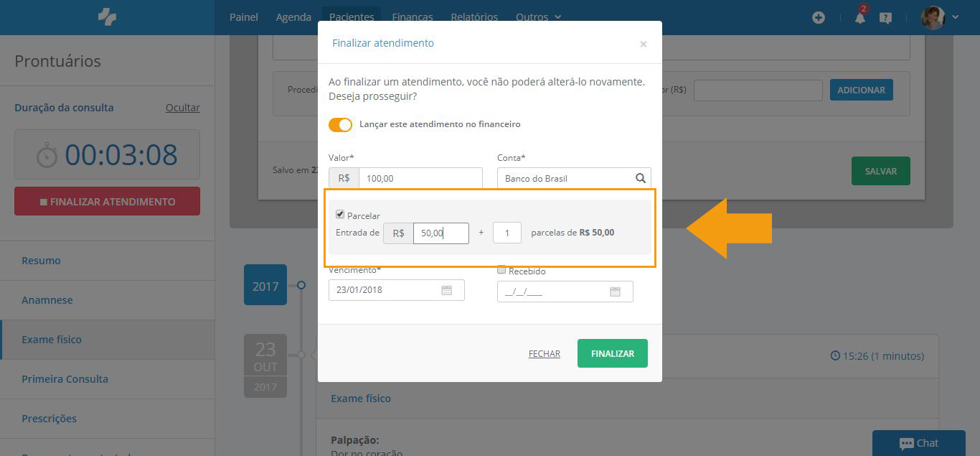Click the green FINALIZAR button
This screenshot has width=980, height=456.
pyautogui.click(x=613, y=353)
